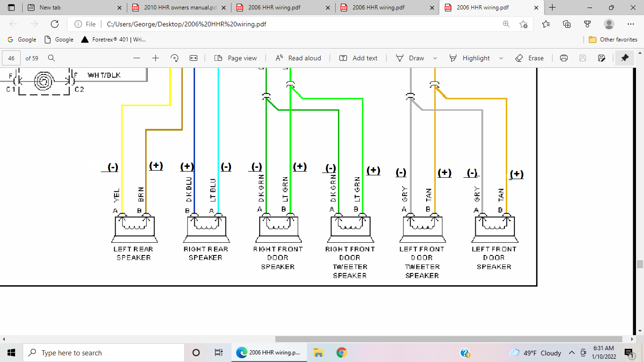Zoom out using the minus icon
Image resolution: width=644 pixels, height=362 pixels.
click(137, 58)
